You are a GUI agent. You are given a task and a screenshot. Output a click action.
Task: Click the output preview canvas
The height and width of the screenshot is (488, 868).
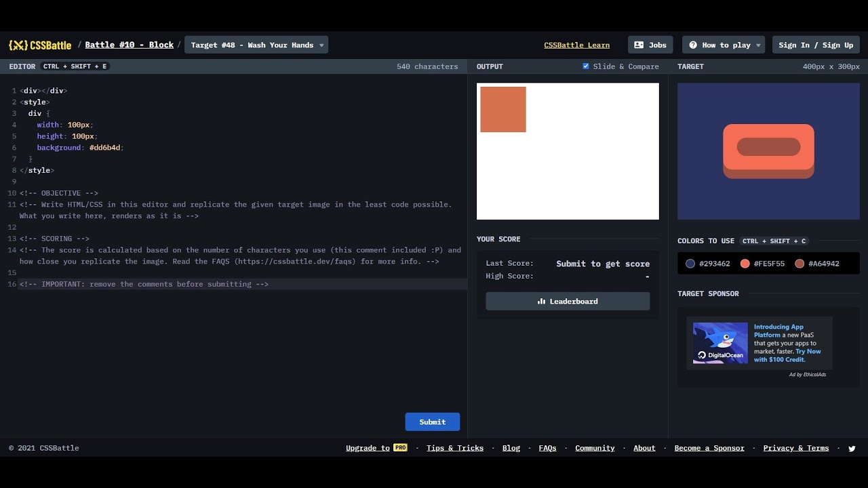(568, 151)
